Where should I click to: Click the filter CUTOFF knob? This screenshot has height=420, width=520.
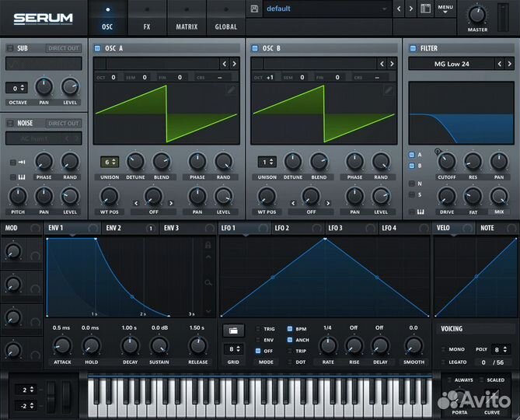pos(446,162)
